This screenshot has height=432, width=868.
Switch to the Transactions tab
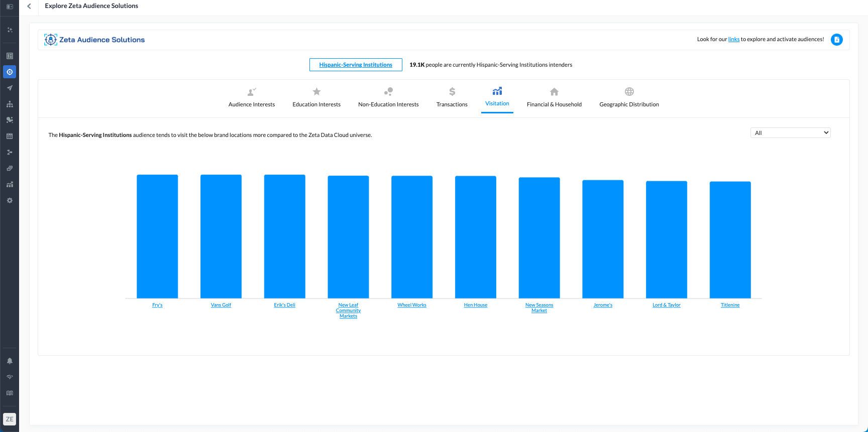[452, 97]
